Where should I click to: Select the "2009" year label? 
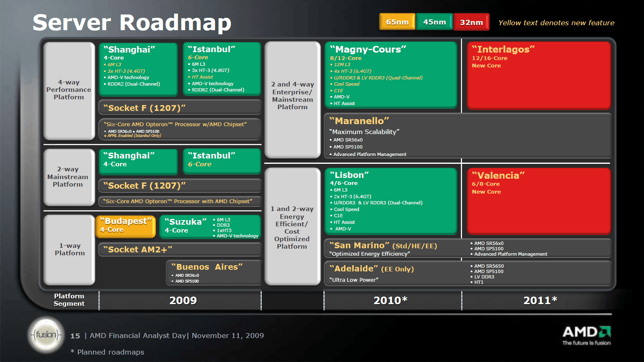(x=183, y=300)
